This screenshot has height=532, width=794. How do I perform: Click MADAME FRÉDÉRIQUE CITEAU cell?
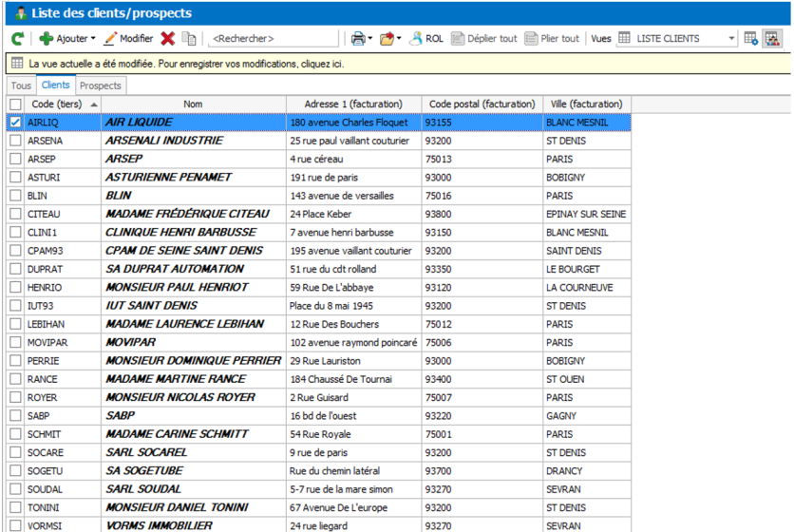[194, 214]
